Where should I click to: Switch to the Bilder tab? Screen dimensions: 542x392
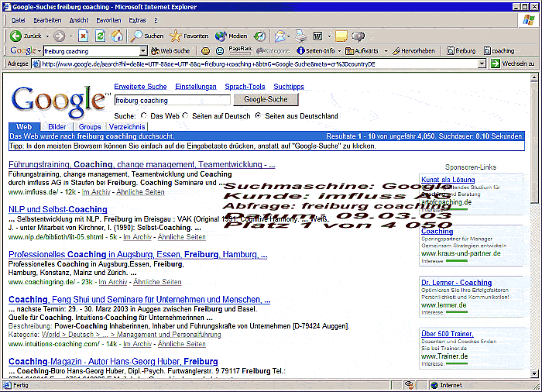coord(57,126)
